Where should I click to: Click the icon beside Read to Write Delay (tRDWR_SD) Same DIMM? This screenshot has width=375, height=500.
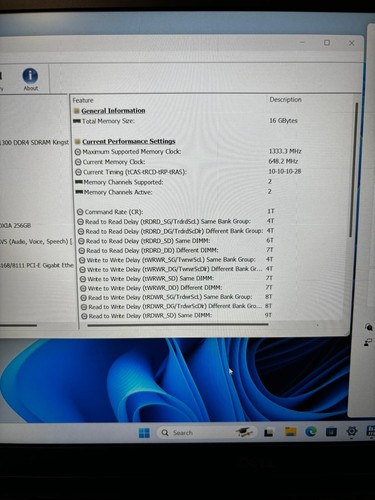pos(84,316)
